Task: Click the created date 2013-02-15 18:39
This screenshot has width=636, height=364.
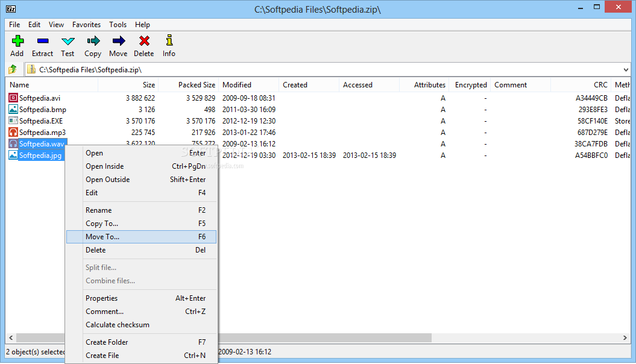Action: pos(309,155)
